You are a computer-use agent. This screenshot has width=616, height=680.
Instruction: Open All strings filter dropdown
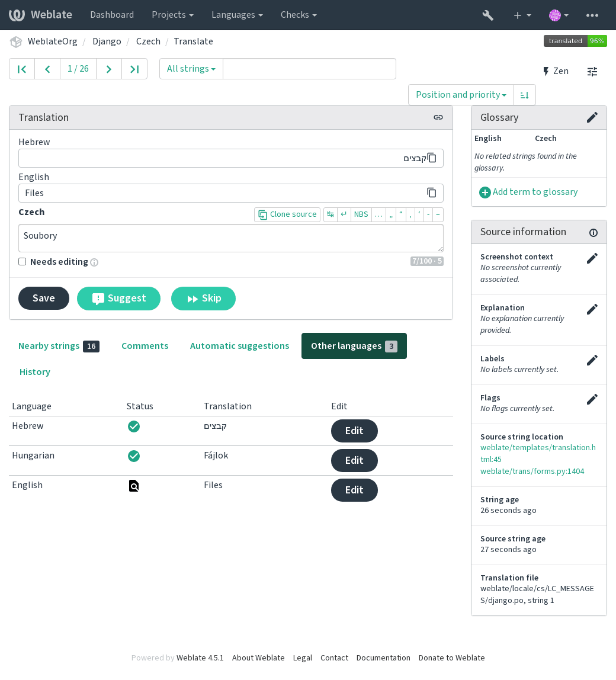pyautogui.click(x=191, y=69)
